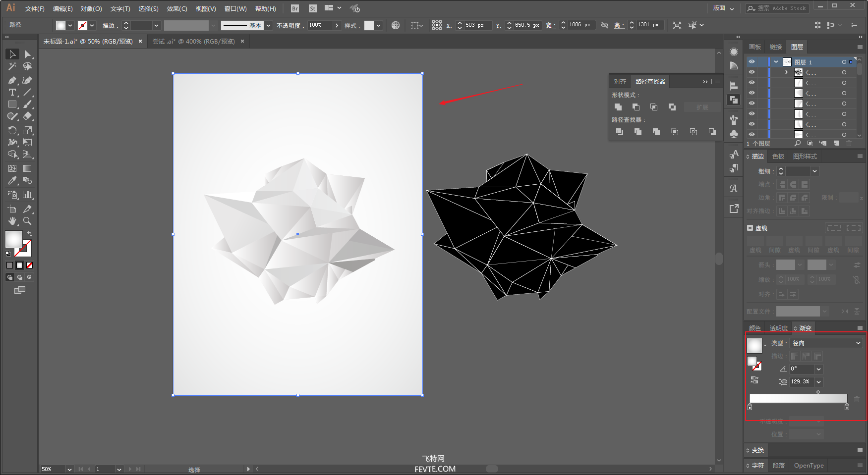Image resolution: width=868 pixels, height=475 pixels.
Task: Click the Divide pathfinder icon
Action: pyautogui.click(x=620, y=132)
